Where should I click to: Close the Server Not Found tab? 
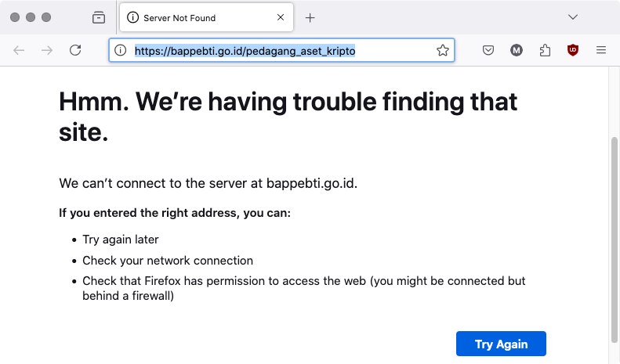pyautogui.click(x=281, y=17)
